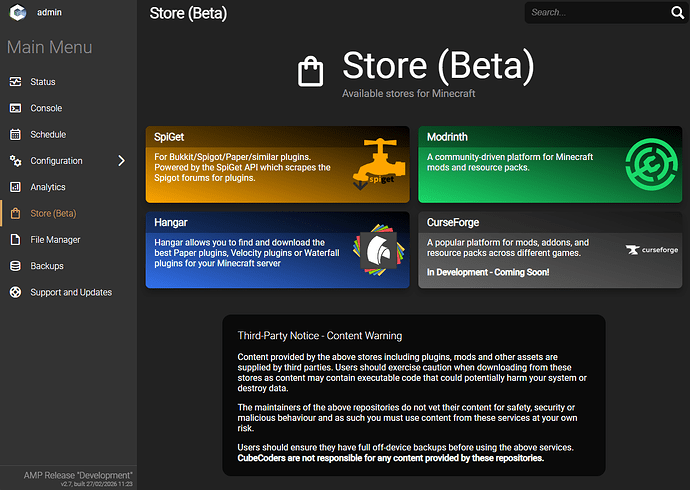Click the 'Third-Party Notice - Content Warning' heading
This screenshot has width=690, height=490.
coord(319,336)
